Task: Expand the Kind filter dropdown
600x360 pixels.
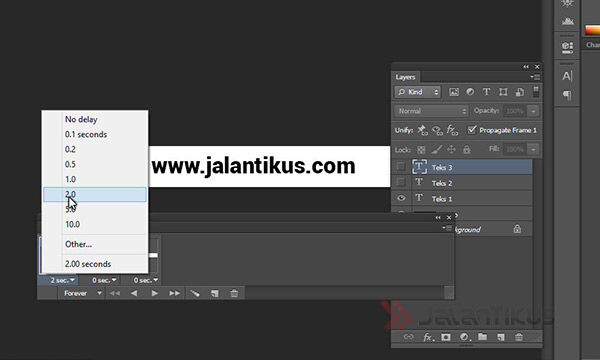Action: (417, 92)
